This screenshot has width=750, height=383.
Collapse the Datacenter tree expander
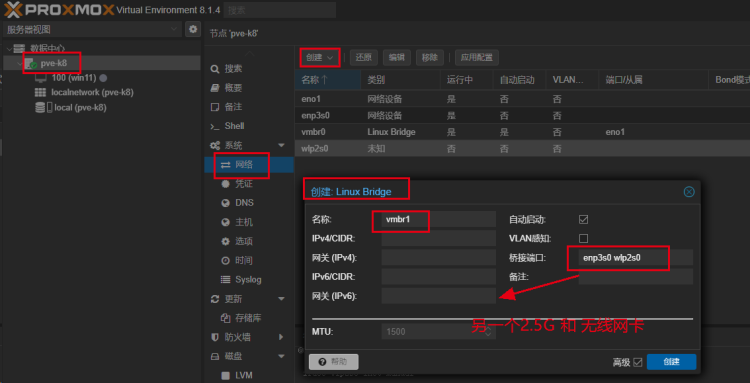click(8, 48)
